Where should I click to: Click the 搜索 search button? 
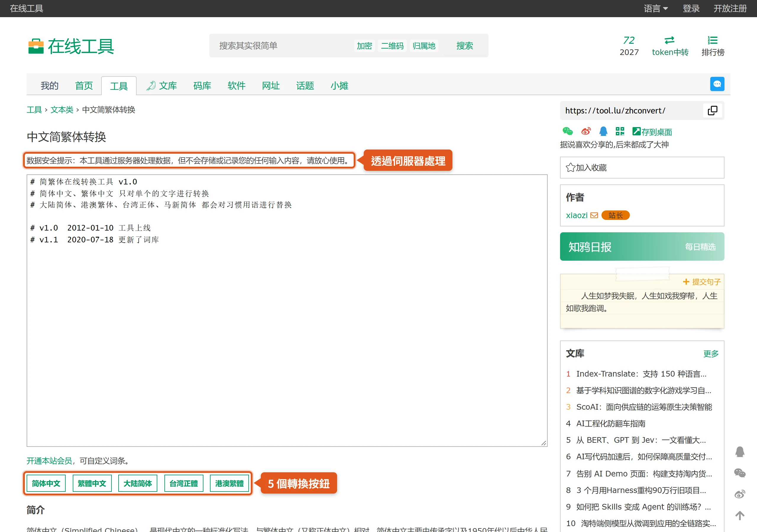[x=465, y=46]
